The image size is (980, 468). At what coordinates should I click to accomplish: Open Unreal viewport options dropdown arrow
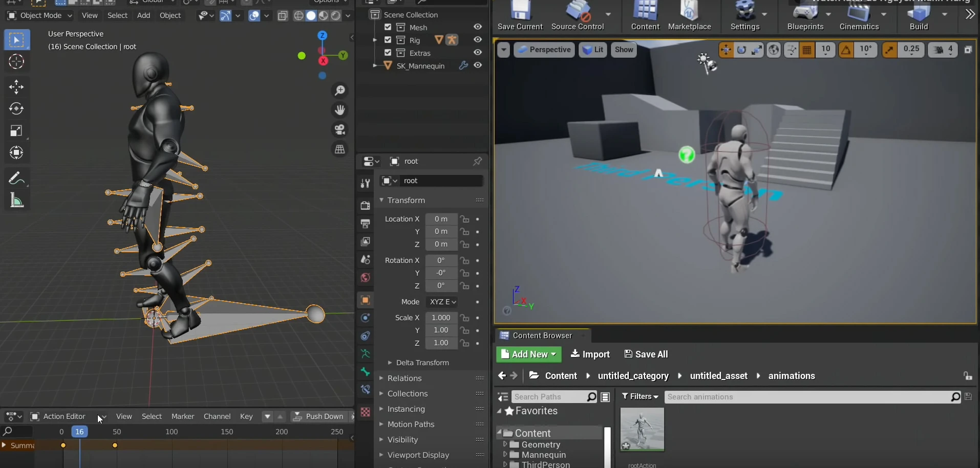coord(503,50)
